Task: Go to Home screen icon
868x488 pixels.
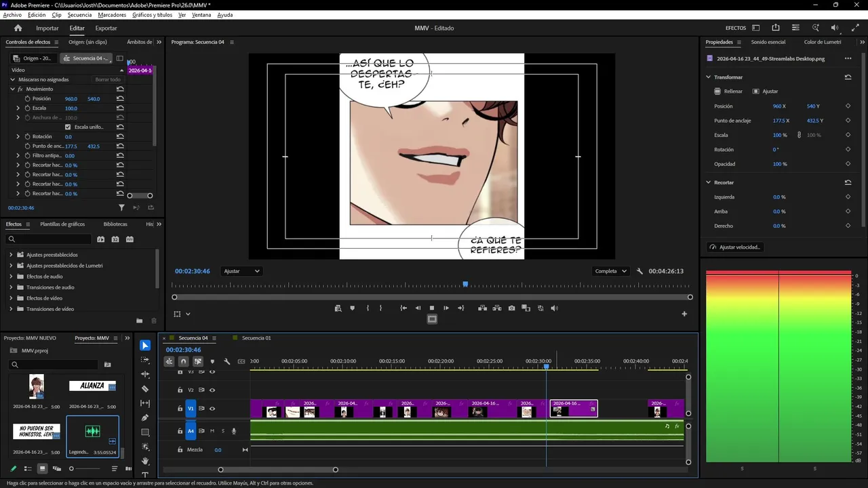Action: (18, 28)
